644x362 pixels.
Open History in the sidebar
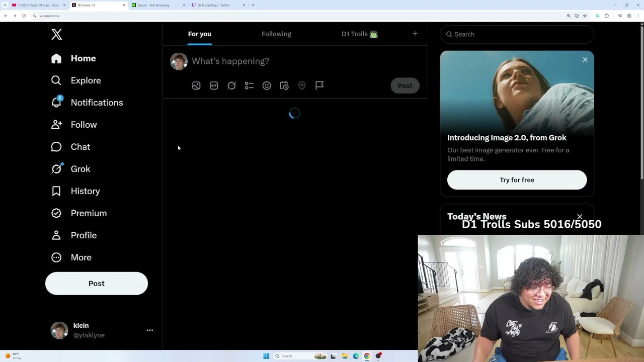pyautogui.click(x=75, y=191)
